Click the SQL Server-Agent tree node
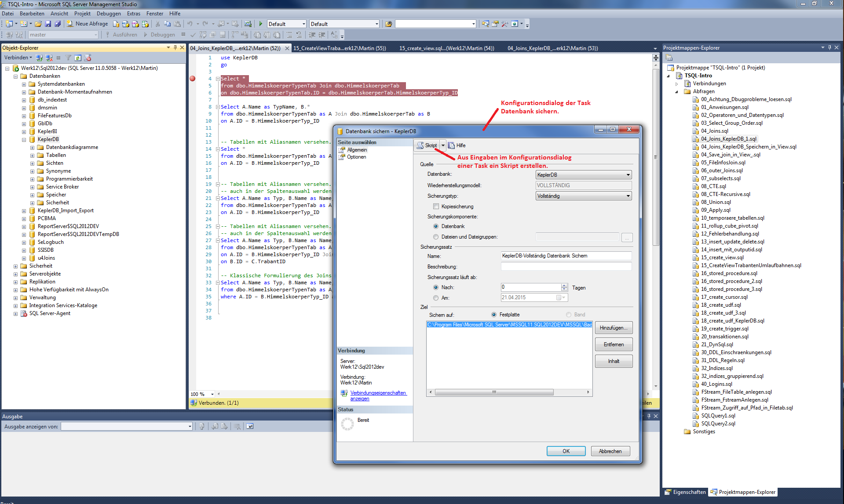This screenshot has height=504, width=844. (50, 313)
